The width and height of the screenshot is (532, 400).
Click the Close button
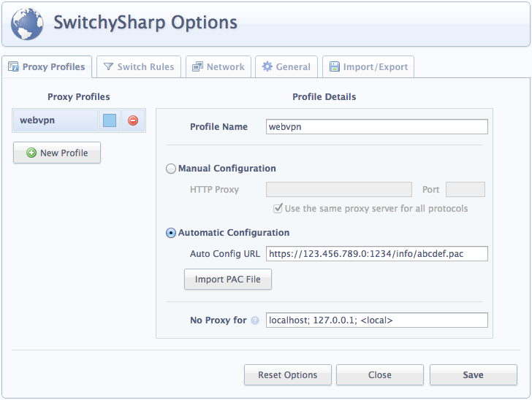click(x=380, y=375)
